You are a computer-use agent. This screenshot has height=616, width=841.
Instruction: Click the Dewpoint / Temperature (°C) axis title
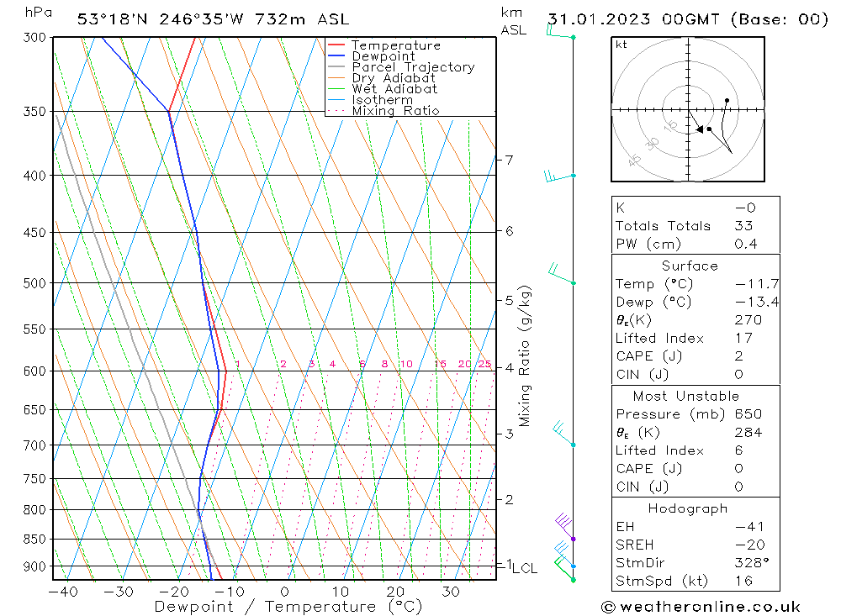pyautogui.click(x=288, y=607)
